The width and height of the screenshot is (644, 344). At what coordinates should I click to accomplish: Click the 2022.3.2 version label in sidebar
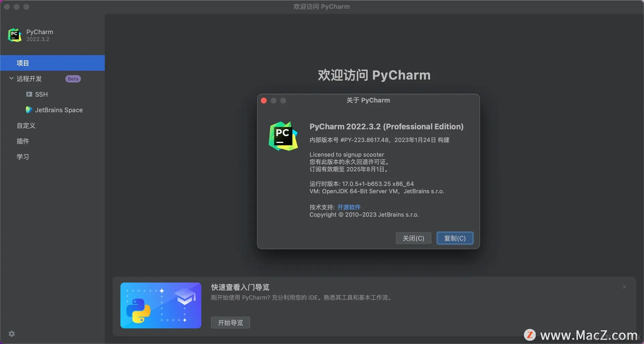coord(38,39)
